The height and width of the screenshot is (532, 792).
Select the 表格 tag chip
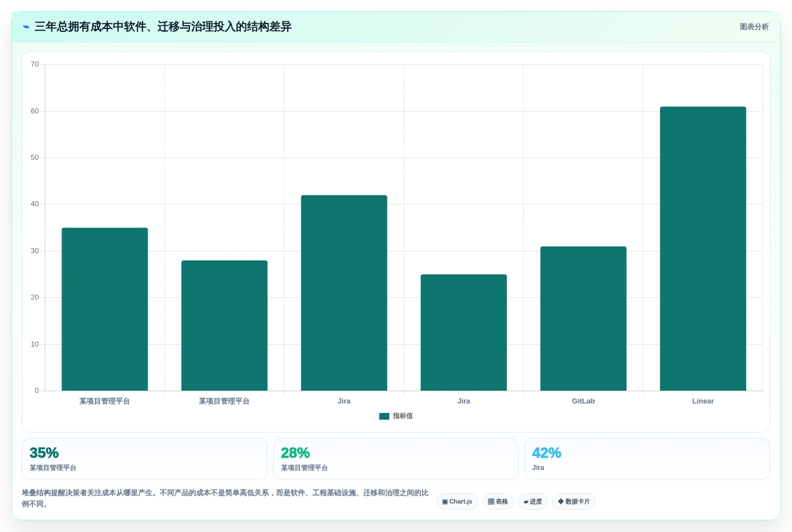(x=498, y=502)
